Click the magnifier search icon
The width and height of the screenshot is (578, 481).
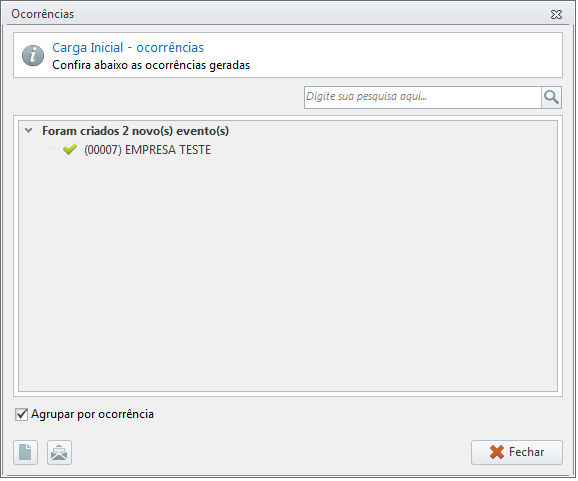551,97
